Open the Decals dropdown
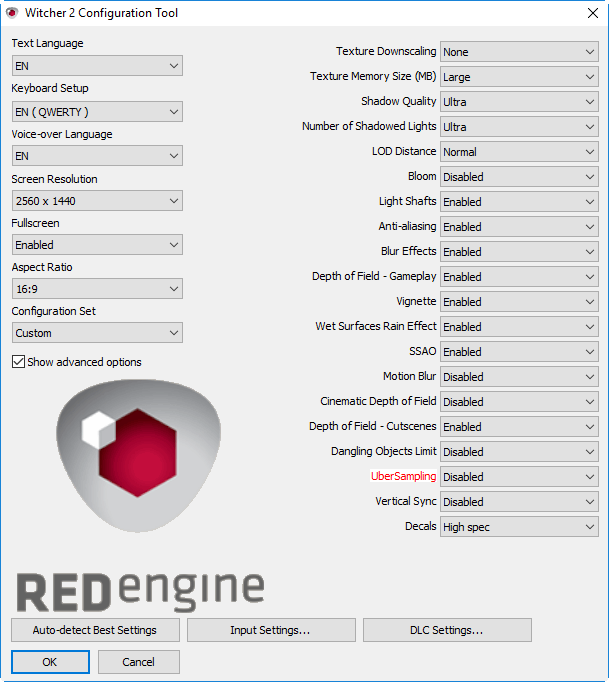Screen dimensions: 609x682 tap(519, 527)
